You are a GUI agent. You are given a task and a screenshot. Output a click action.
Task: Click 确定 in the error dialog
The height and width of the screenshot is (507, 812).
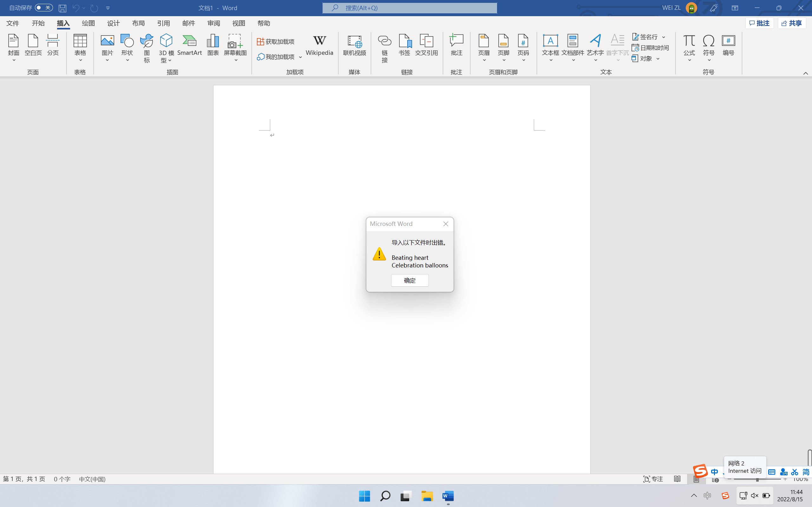click(410, 280)
